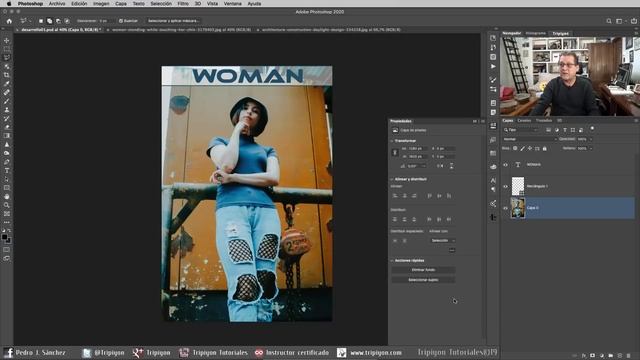Click the search magnifier in options bar
640x360 pixels.
click(x=609, y=21)
